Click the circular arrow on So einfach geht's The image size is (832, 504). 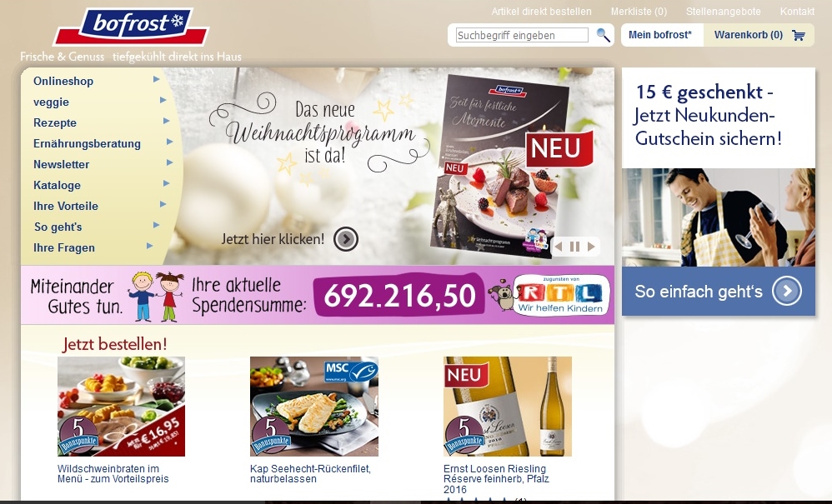click(x=787, y=291)
